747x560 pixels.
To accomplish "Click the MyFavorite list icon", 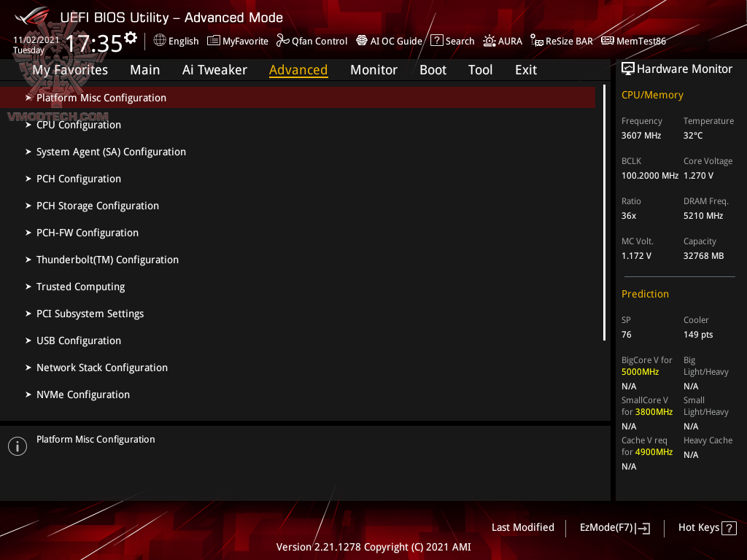I will coord(214,41).
